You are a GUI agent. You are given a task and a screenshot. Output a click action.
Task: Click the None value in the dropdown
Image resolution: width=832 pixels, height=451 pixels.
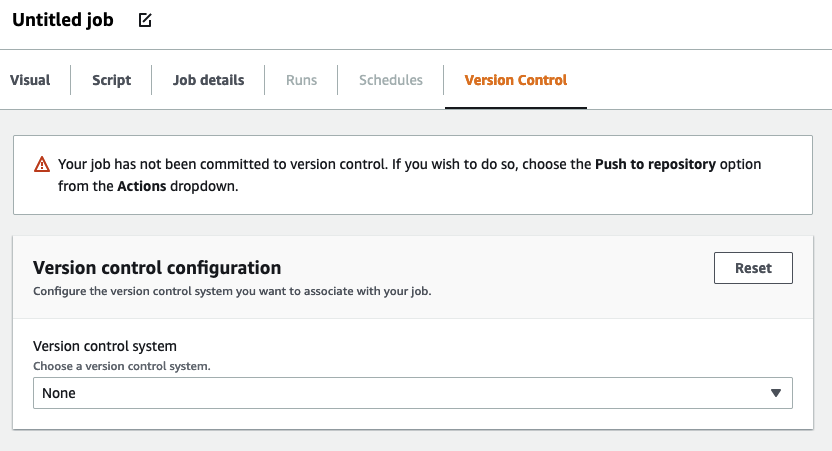pyautogui.click(x=59, y=393)
